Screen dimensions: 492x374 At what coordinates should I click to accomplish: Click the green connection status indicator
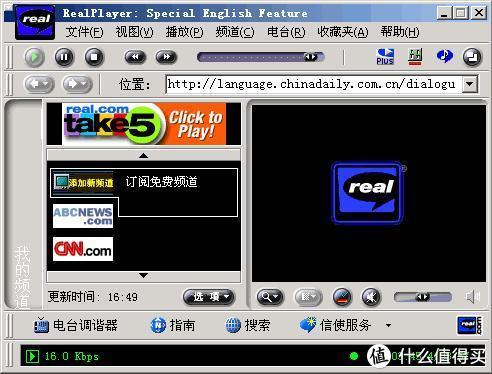coord(354,356)
